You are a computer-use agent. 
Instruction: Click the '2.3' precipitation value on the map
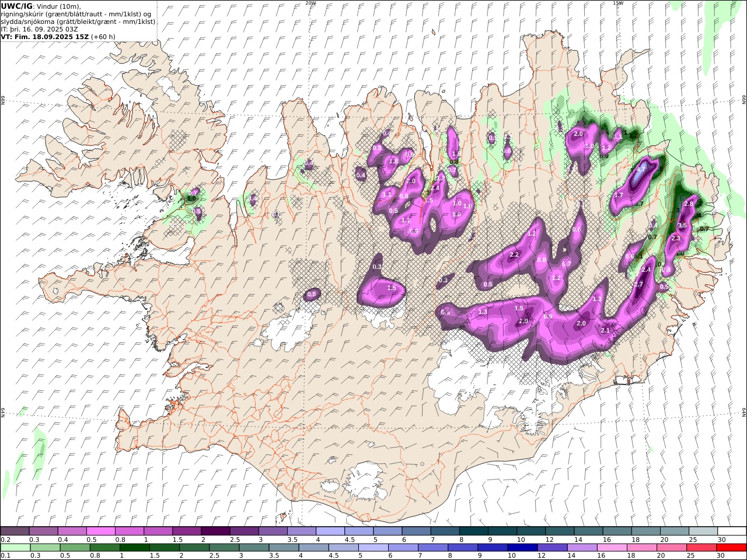click(676, 239)
